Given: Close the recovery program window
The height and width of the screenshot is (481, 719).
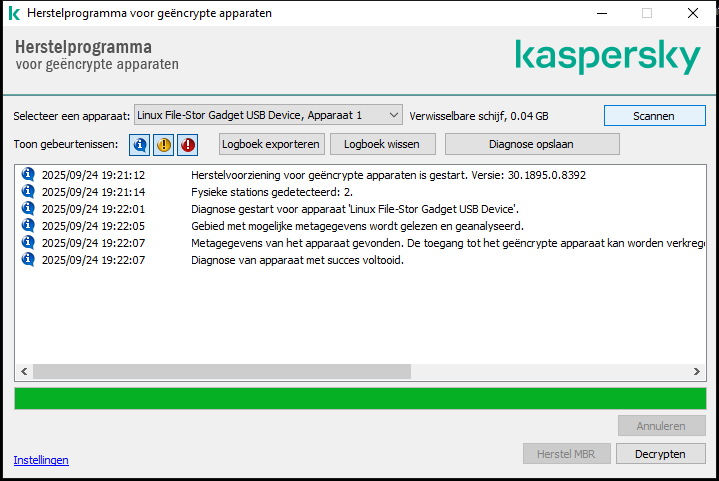Looking at the screenshot, I should [693, 13].
